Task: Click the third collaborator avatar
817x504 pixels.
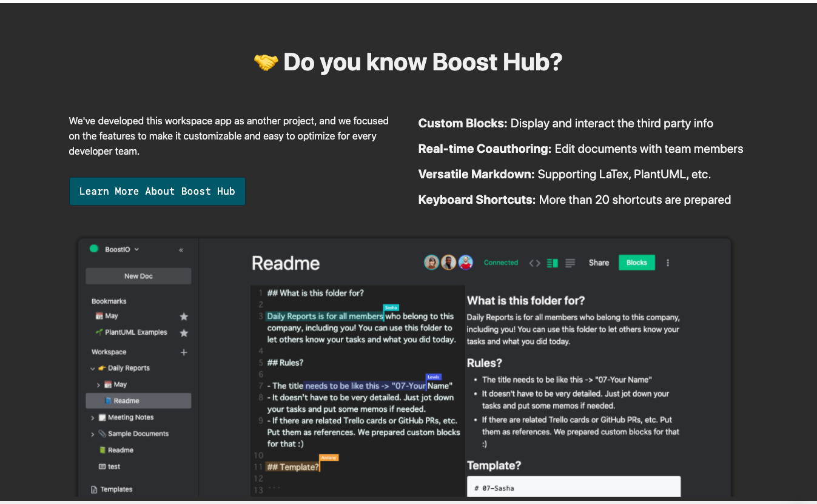Action: 465,263
